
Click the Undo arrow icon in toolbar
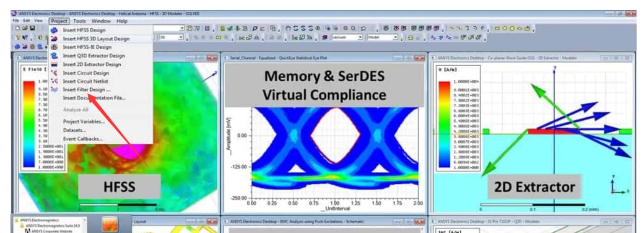tap(364, 28)
